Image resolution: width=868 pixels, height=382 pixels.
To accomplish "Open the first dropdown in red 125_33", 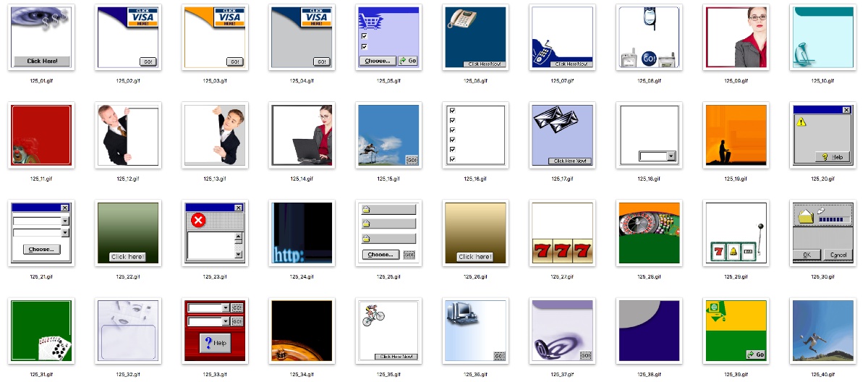I will click(225, 308).
